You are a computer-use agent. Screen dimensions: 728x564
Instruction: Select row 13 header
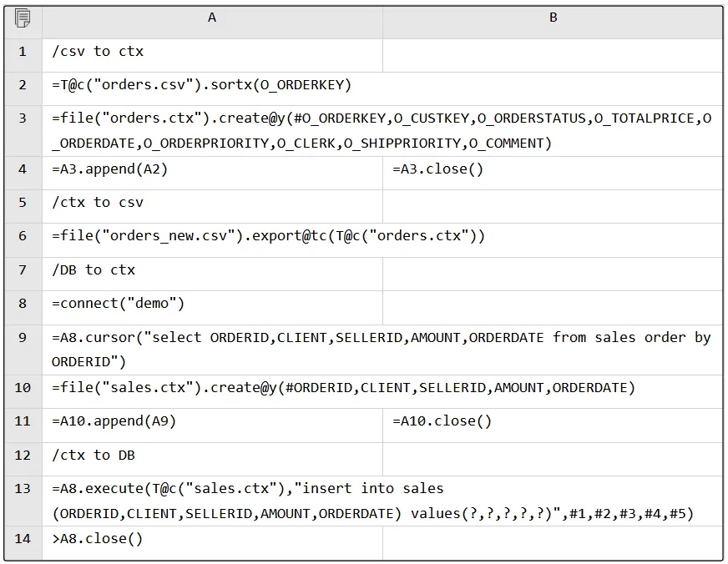point(23,489)
